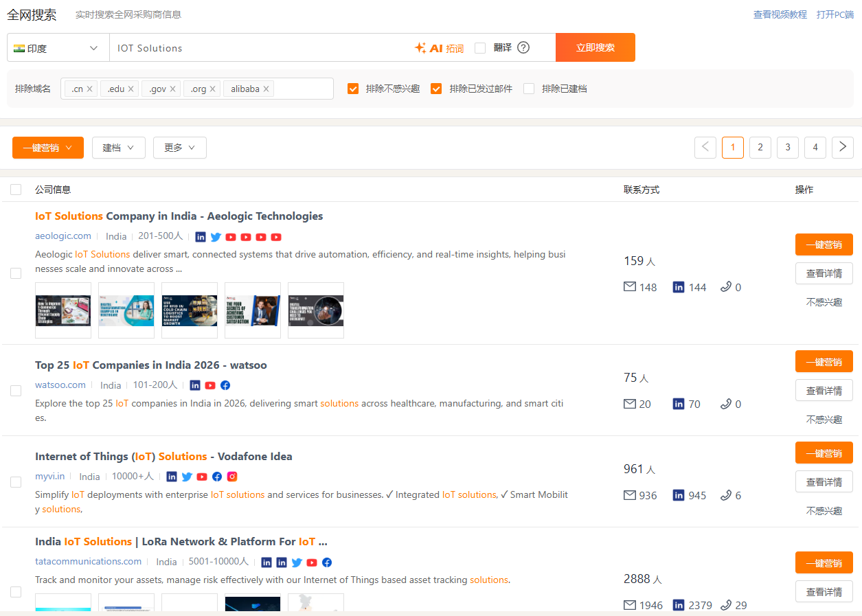This screenshot has width=862, height=616.
Task: Click the email icon showing 20 contacts
Action: (629, 404)
